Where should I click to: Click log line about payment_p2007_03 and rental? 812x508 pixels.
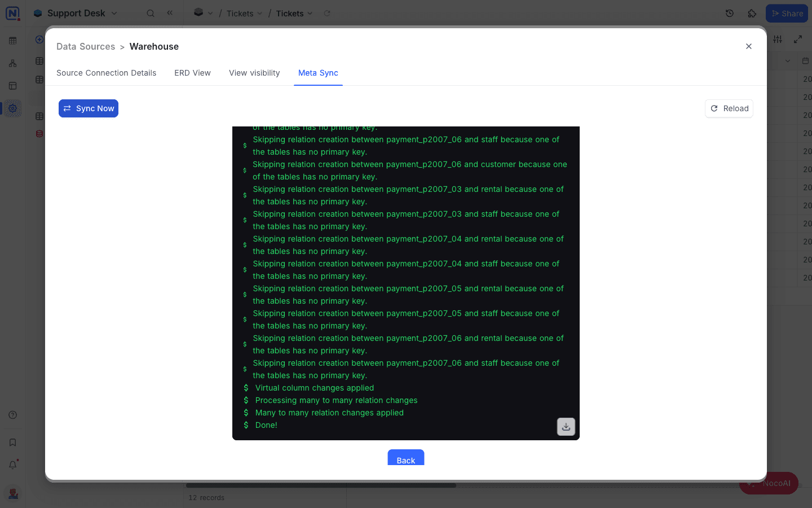(408, 195)
